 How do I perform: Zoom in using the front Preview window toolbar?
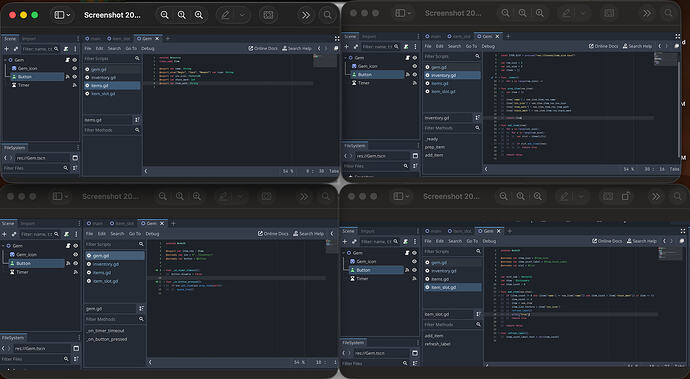tap(199, 15)
